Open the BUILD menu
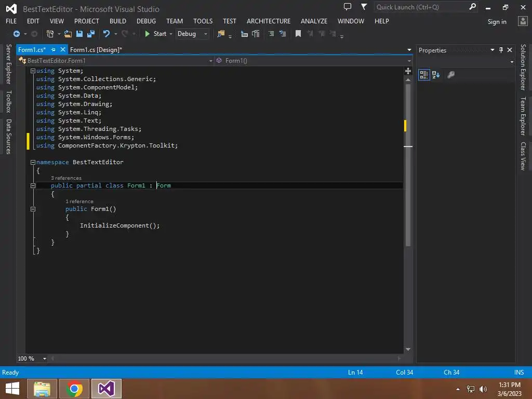 tap(118, 21)
